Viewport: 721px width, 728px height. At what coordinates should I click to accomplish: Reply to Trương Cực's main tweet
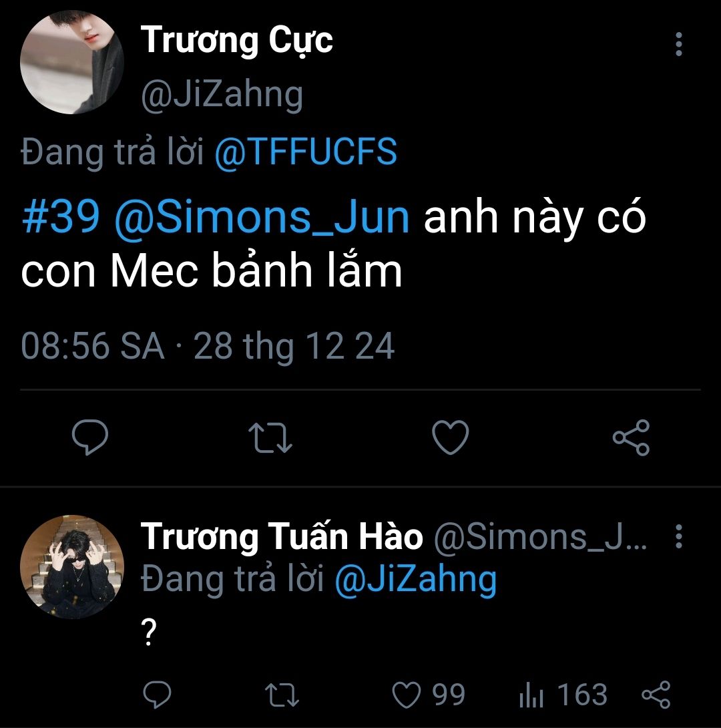click(x=90, y=438)
